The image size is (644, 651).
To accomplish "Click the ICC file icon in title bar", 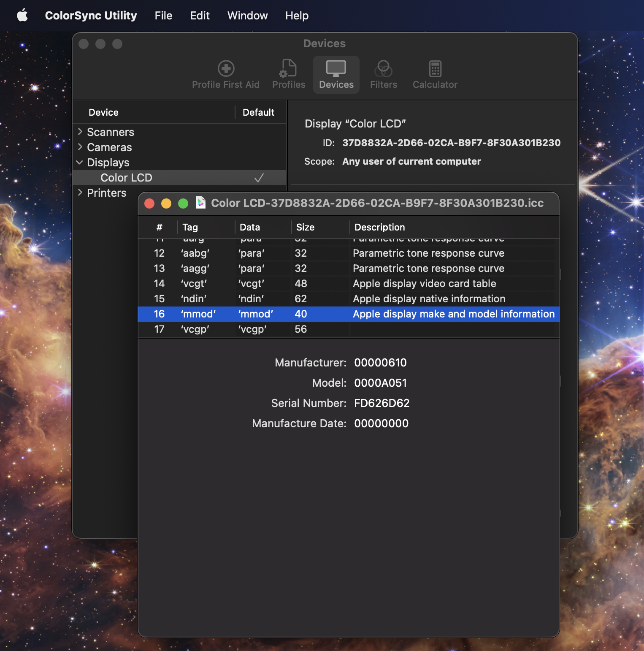I will coord(201,203).
